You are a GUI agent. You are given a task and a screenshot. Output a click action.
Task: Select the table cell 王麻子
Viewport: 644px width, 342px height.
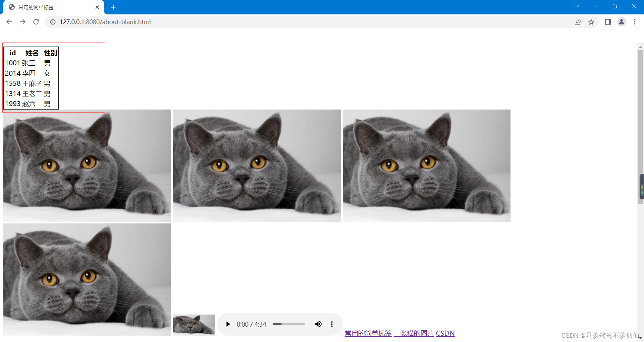tap(32, 83)
